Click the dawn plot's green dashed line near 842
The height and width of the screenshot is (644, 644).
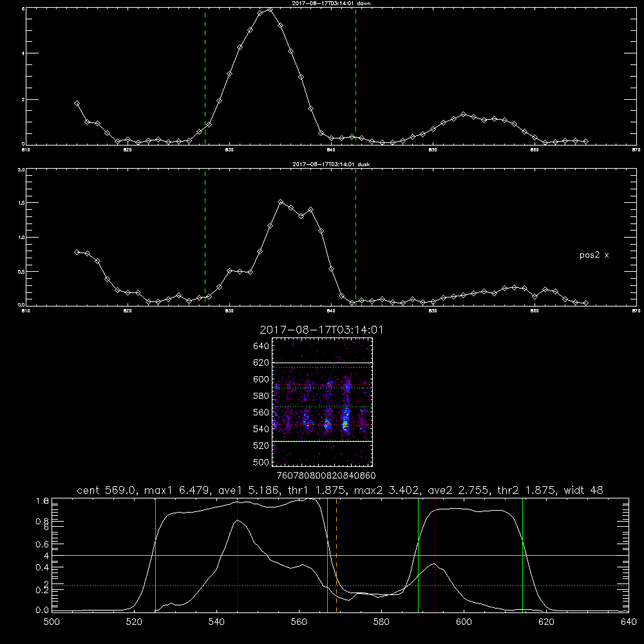pyautogui.click(x=355, y=76)
